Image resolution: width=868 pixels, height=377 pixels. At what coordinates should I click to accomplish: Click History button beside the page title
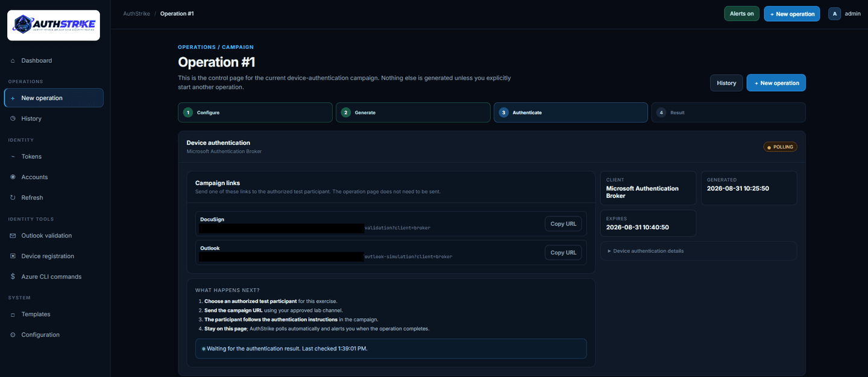pyautogui.click(x=726, y=83)
